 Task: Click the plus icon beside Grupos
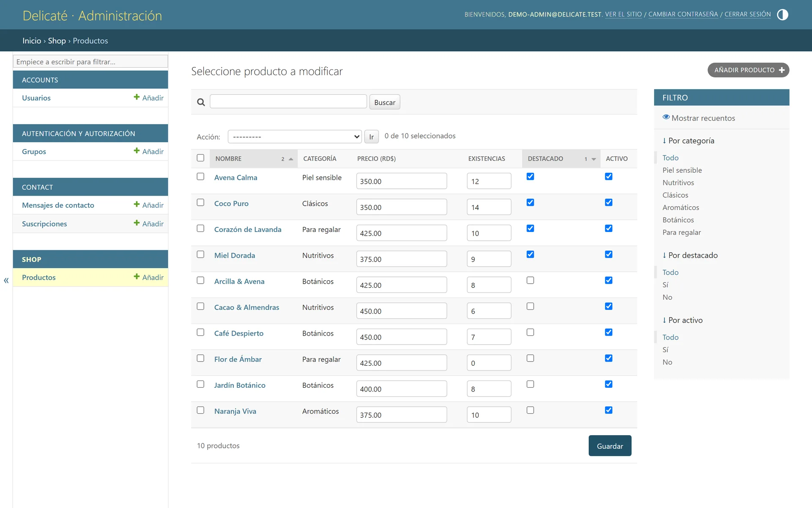pyautogui.click(x=137, y=151)
